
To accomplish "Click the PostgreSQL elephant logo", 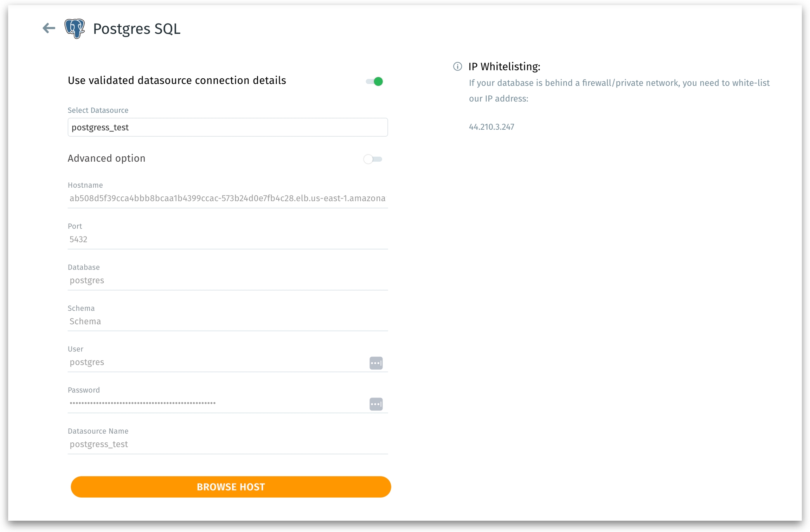I will pos(75,28).
